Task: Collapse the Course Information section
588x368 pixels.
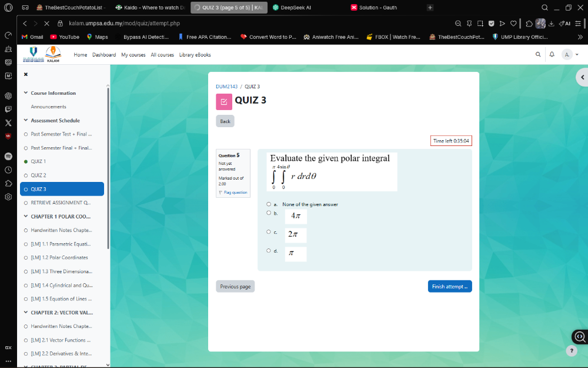Action: coord(26,93)
